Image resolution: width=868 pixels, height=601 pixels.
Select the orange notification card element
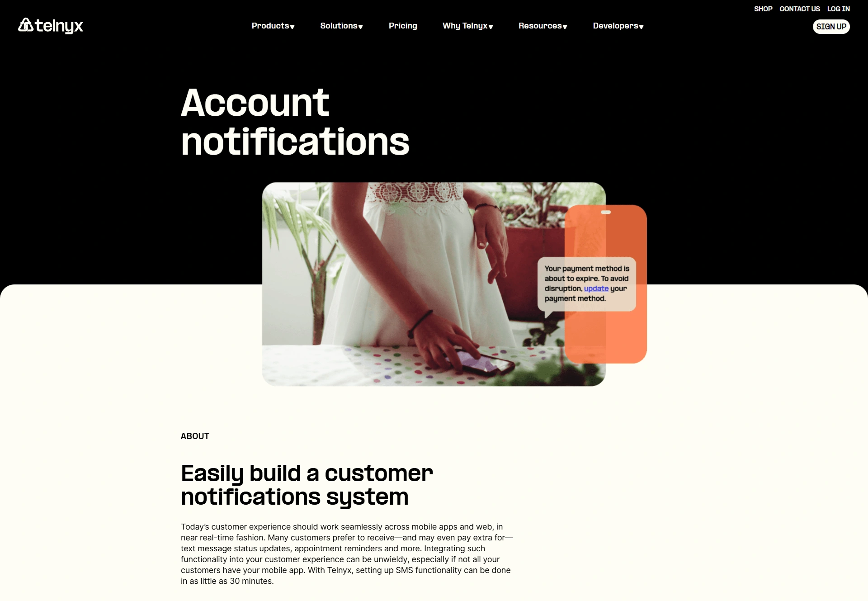[x=605, y=284]
